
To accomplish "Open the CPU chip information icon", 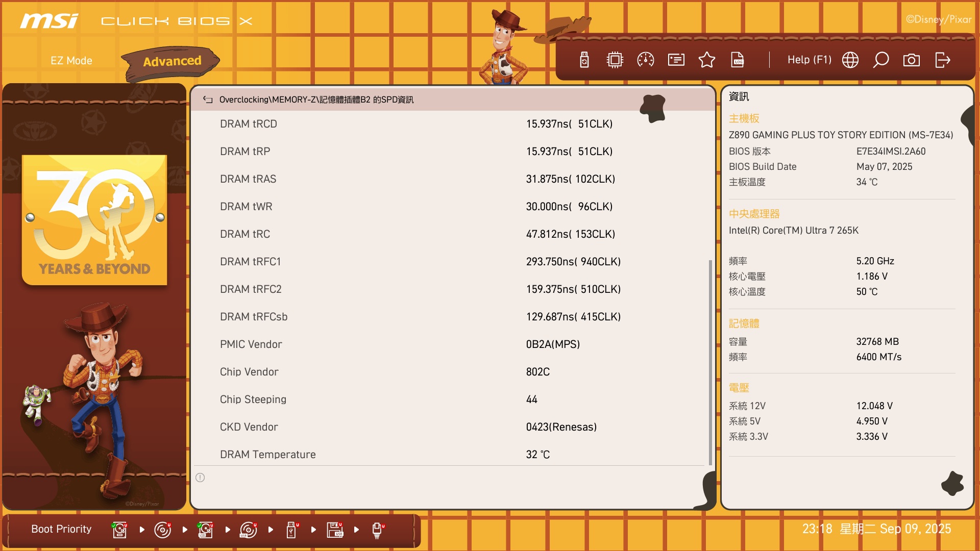I will coord(615,60).
